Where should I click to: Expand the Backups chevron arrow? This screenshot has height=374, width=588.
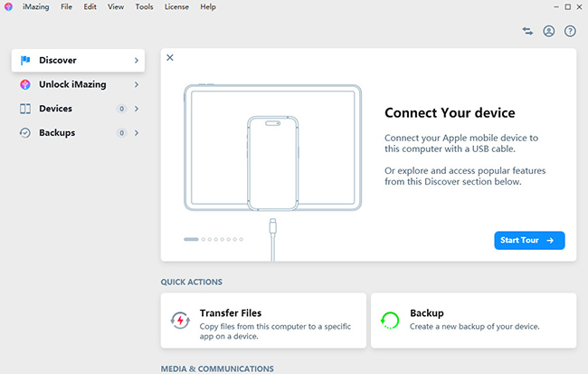click(x=137, y=133)
